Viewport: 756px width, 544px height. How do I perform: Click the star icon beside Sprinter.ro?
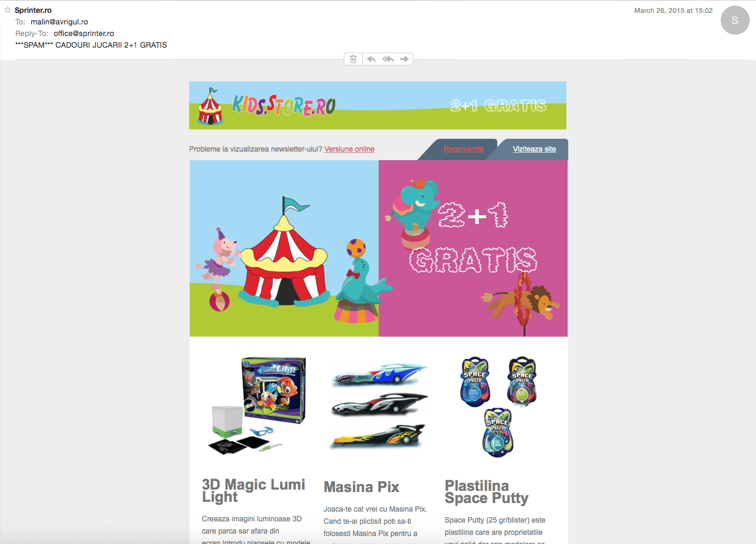[x=7, y=10]
